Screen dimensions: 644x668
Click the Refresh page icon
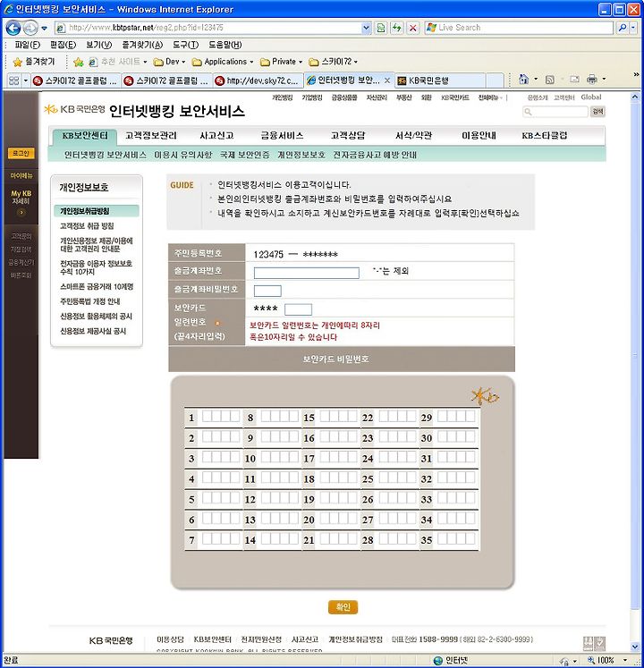click(x=397, y=28)
